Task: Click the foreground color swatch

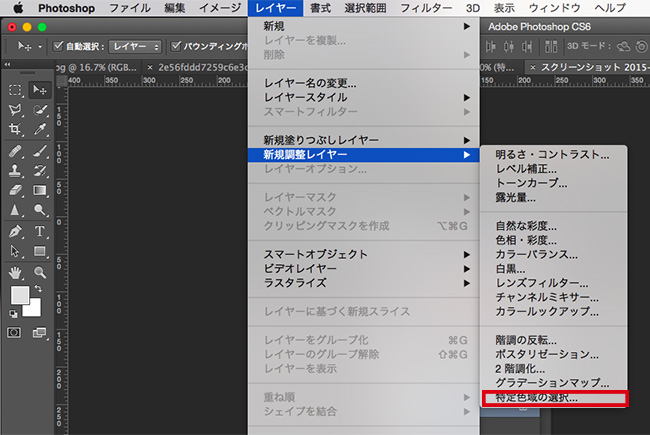Action: (19, 296)
